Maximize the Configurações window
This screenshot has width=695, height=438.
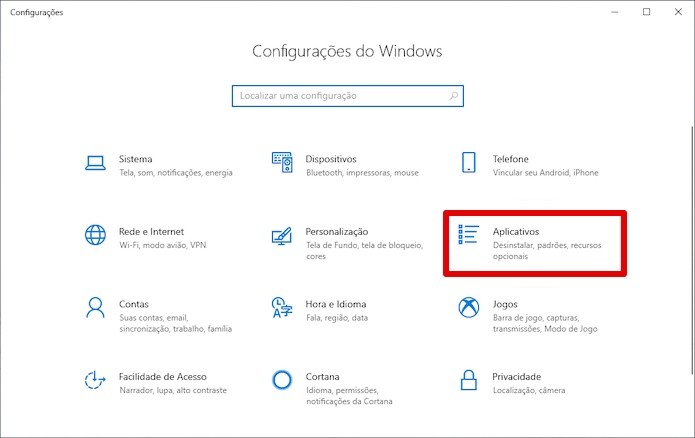tap(647, 12)
